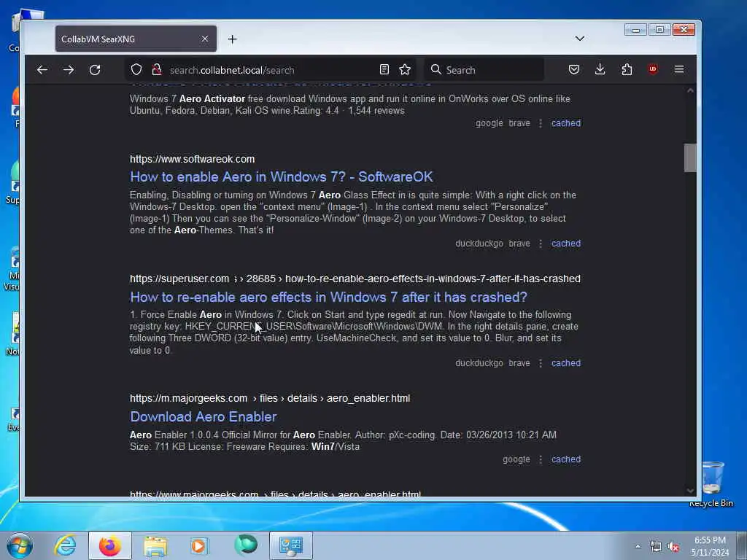Reload the current page
This screenshot has width=747, height=560.
tap(95, 70)
